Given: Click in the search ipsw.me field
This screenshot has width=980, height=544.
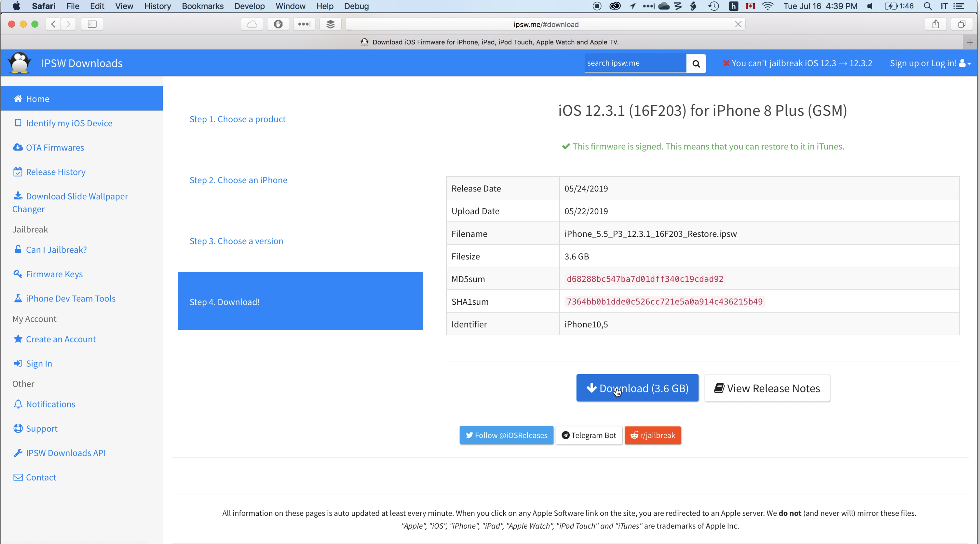Looking at the screenshot, I should click(x=635, y=63).
